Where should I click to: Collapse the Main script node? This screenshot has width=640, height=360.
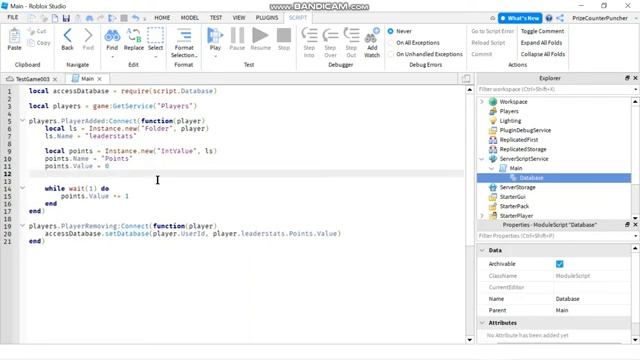[491, 168]
